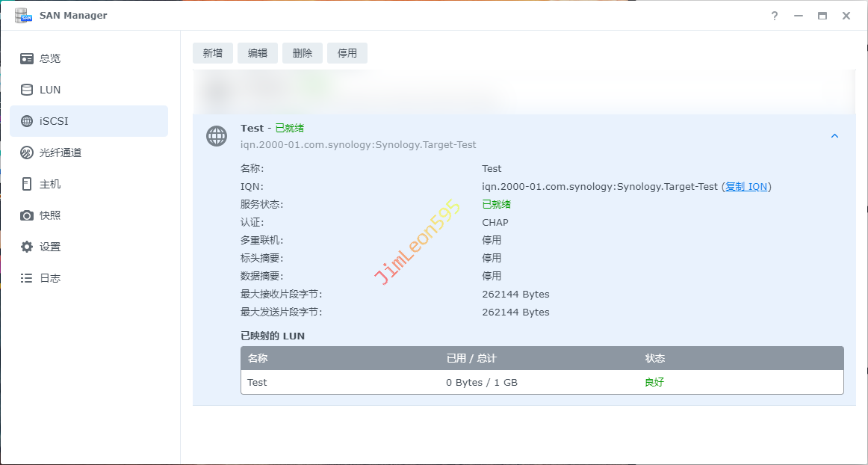Click the 删除 button

tap(303, 53)
